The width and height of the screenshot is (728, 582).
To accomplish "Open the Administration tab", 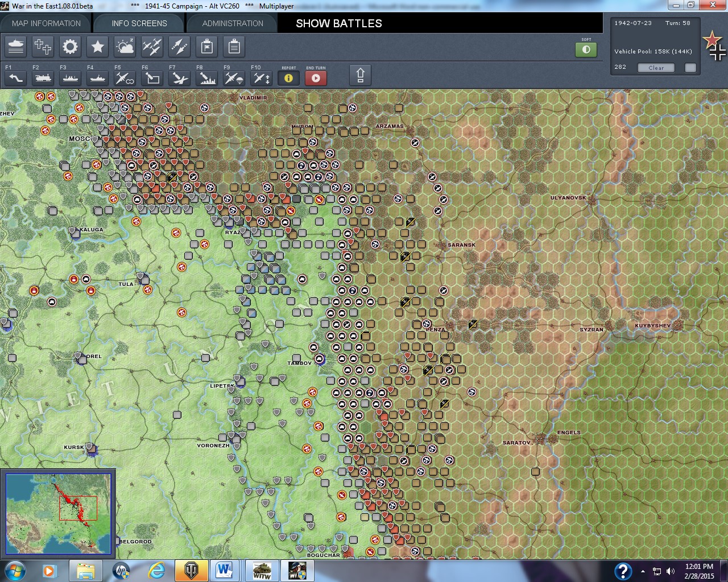I will click(233, 23).
